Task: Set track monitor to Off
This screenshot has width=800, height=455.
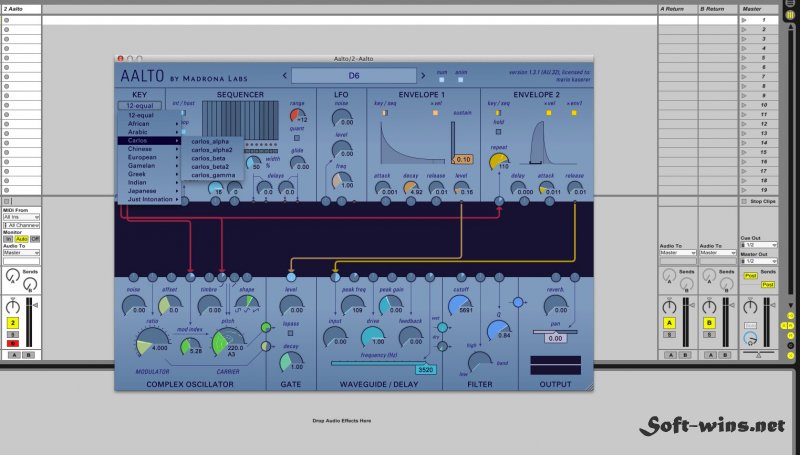Action: tap(35, 239)
